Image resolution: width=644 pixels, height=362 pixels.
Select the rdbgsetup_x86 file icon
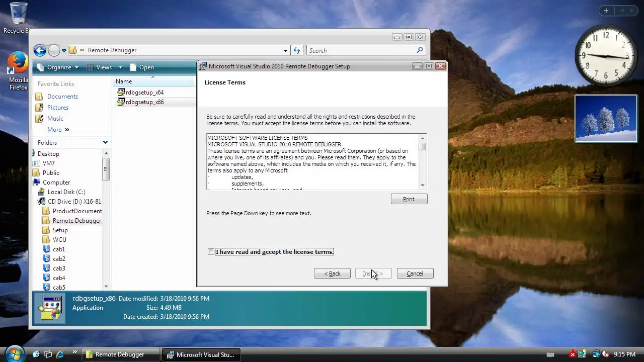tap(121, 102)
